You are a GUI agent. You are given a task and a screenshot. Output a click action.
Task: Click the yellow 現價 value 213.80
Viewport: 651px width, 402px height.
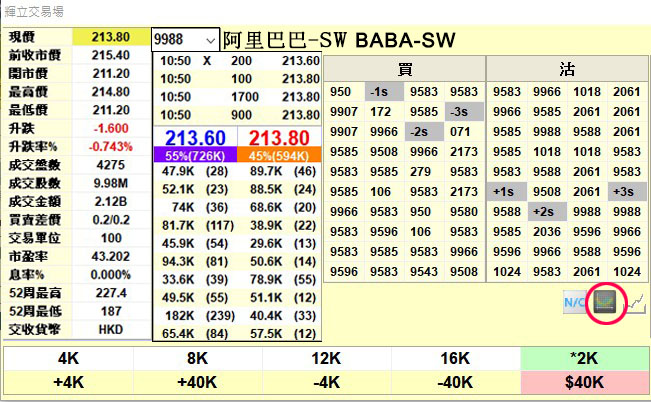point(111,37)
